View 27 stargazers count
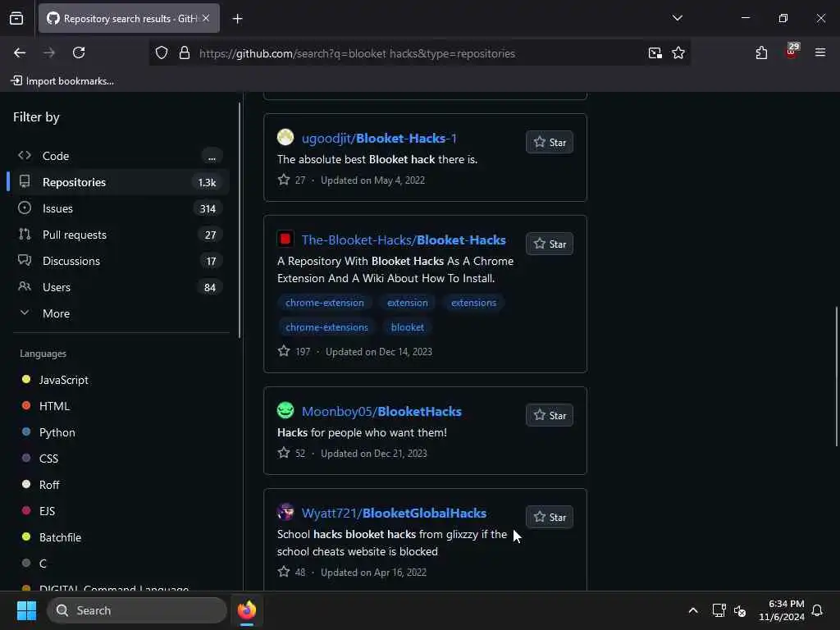The image size is (840, 630). 291,180
